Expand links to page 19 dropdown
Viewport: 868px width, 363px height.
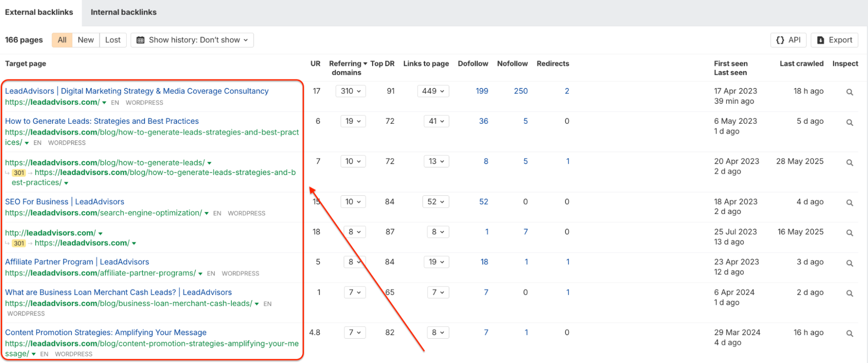point(436,262)
